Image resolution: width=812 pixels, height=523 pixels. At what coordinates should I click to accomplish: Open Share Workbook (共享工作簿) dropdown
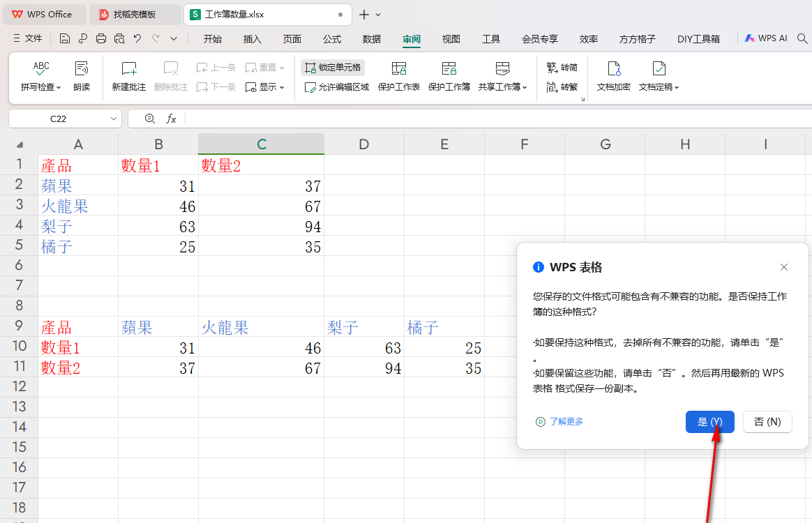502,76
